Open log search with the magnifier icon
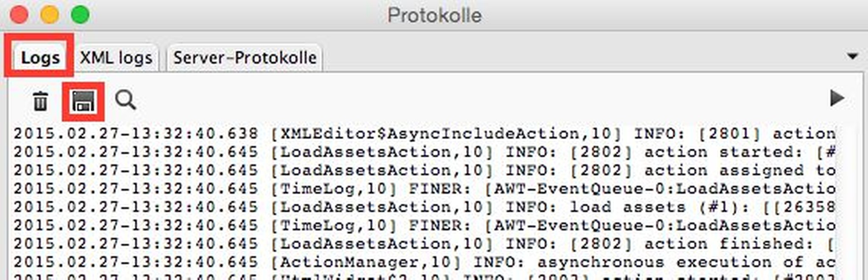 (125, 101)
